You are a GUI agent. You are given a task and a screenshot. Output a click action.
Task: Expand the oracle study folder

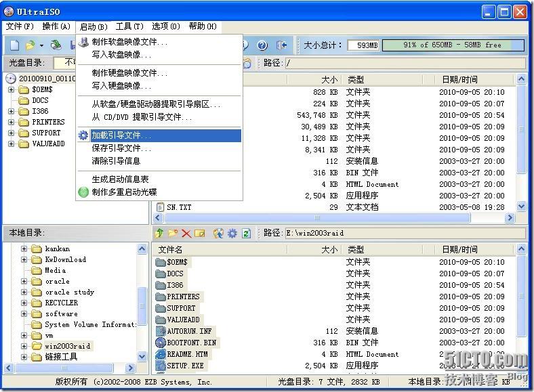point(24,292)
